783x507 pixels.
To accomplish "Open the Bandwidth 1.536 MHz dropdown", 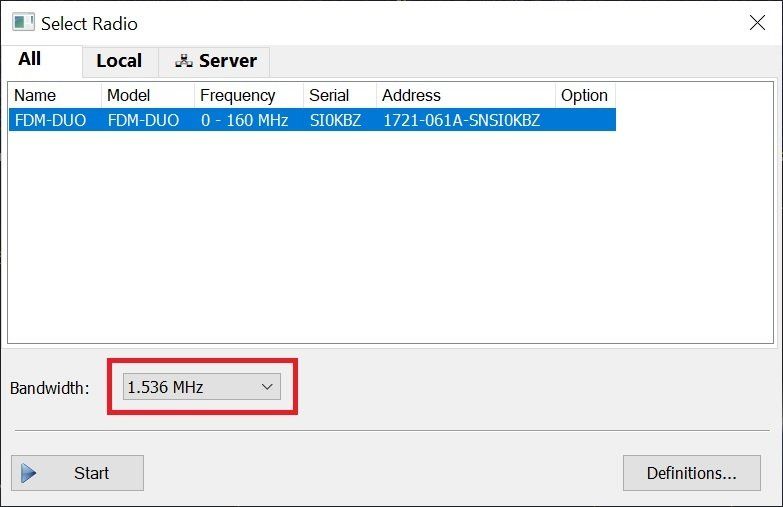I will (x=202, y=387).
